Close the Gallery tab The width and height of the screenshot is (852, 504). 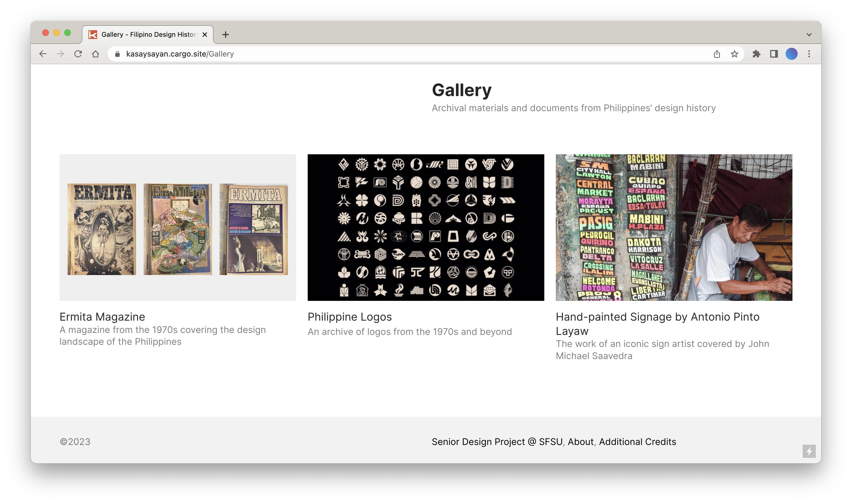coord(205,35)
